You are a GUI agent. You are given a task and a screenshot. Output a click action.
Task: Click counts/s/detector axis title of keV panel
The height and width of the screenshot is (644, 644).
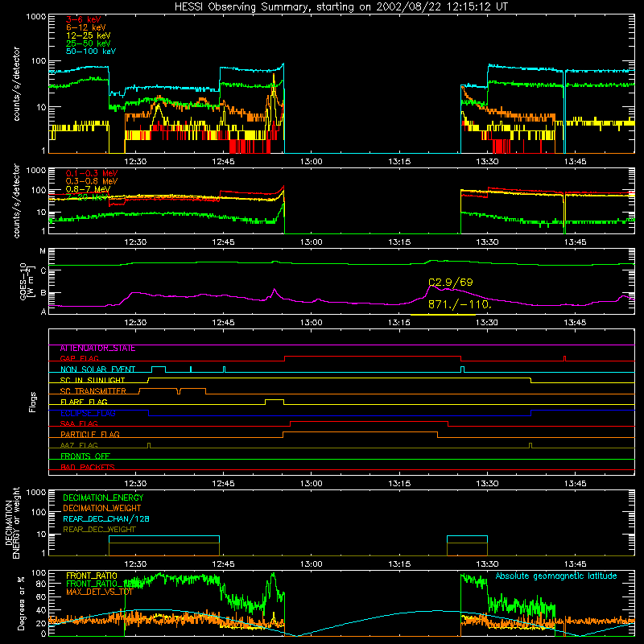[x=16, y=84]
